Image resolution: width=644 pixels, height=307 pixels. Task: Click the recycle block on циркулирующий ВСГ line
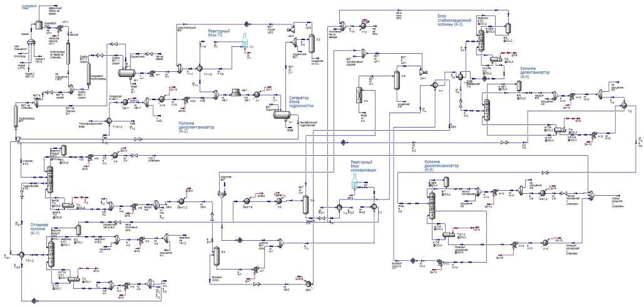[x=247, y=24]
